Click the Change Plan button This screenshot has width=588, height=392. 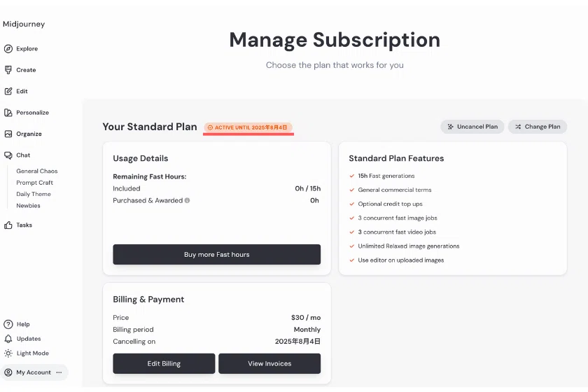pos(538,127)
